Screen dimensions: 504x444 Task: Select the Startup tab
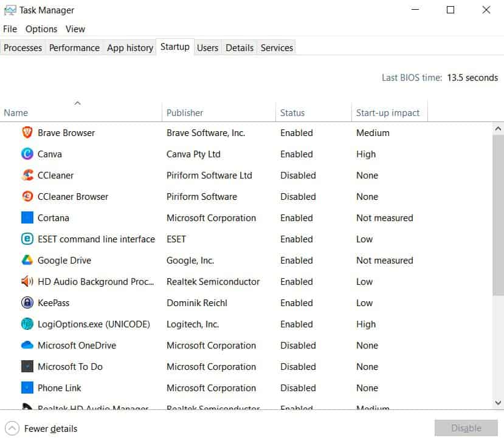click(x=175, y=47)
